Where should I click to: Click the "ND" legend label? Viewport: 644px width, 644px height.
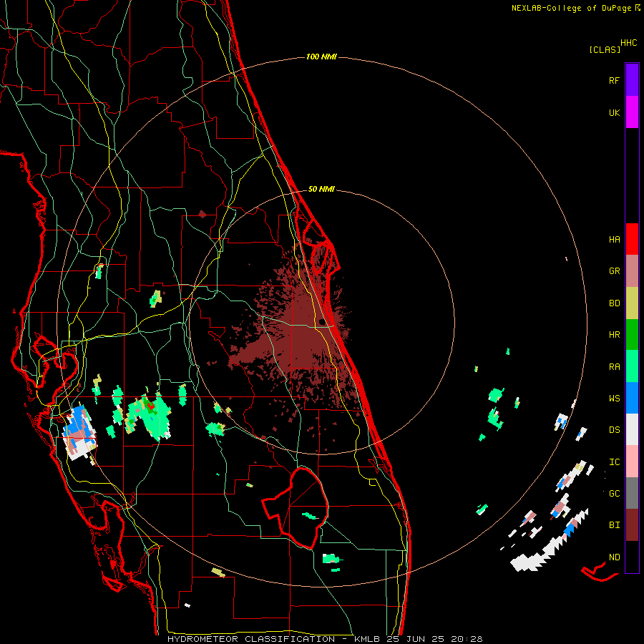click(615, 557)
